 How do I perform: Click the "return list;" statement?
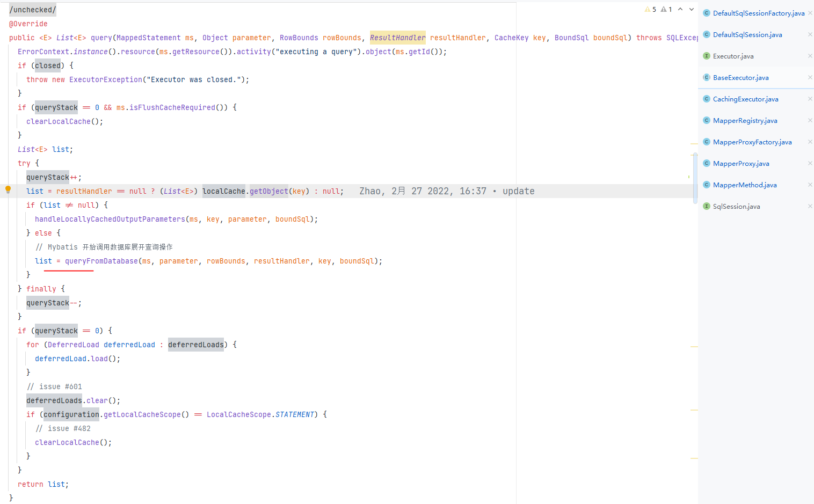(x=43, y=484)
